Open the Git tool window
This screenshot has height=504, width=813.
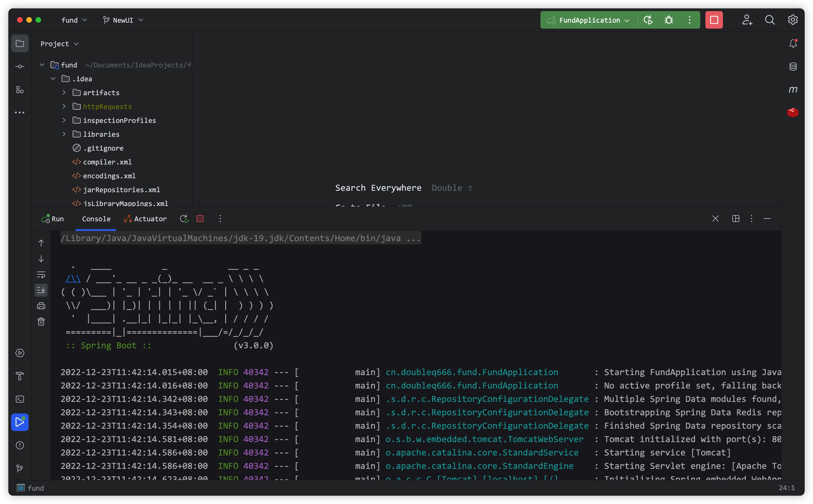click(x=20, y=468)
